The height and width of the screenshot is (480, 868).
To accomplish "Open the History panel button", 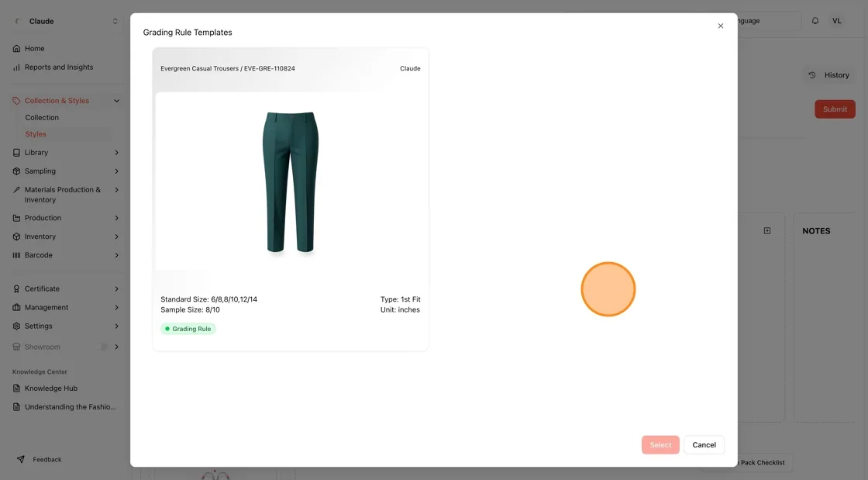I will tap(828, 75).
